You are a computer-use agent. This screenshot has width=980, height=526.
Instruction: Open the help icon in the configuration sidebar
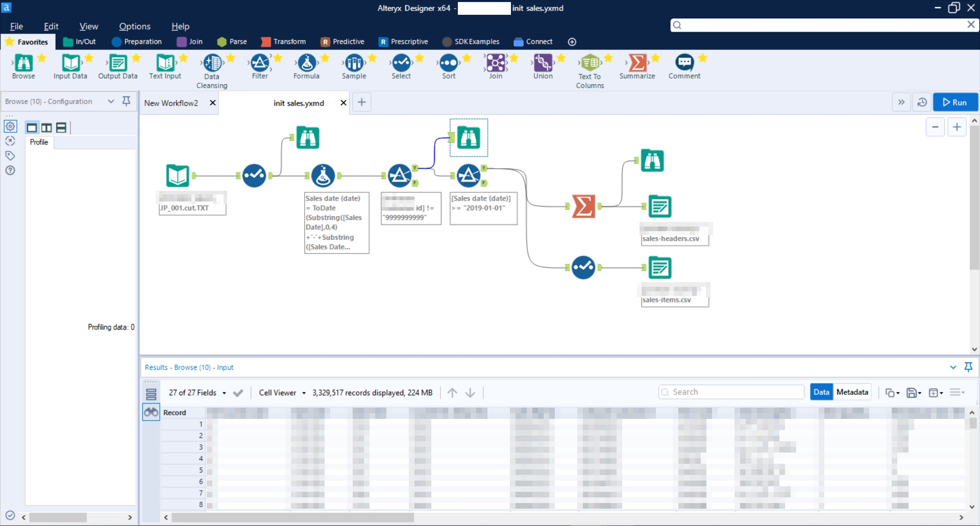[10, 170]
